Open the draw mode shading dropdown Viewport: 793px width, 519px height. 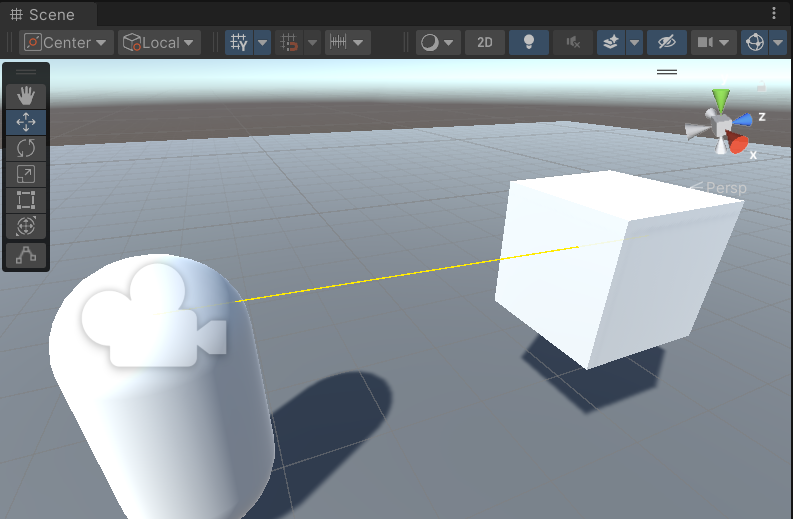pos(438,42)
